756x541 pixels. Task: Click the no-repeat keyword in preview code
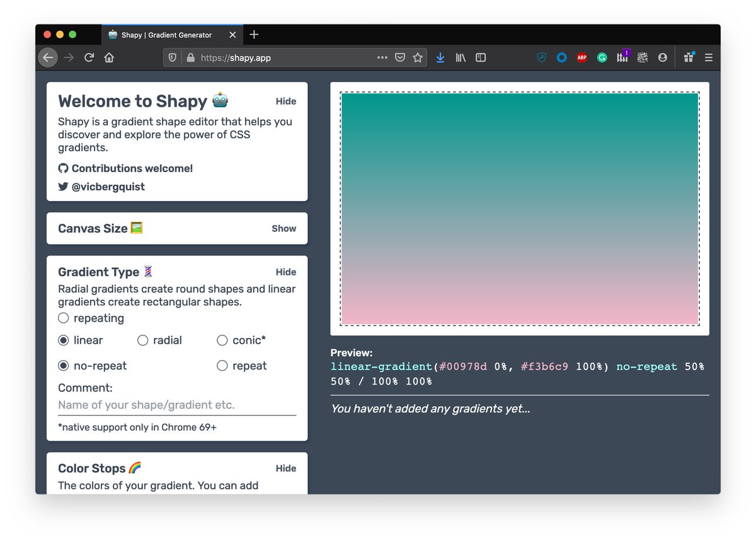click(647, 367)
